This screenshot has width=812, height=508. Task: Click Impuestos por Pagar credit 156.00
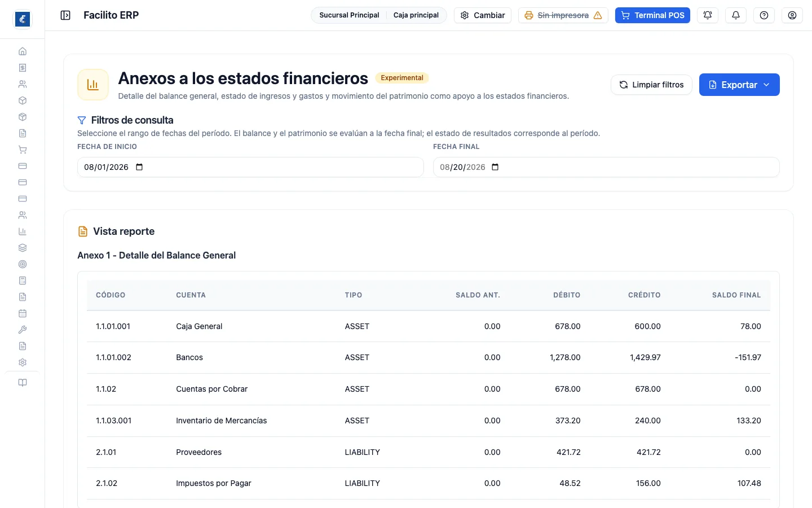648,483
